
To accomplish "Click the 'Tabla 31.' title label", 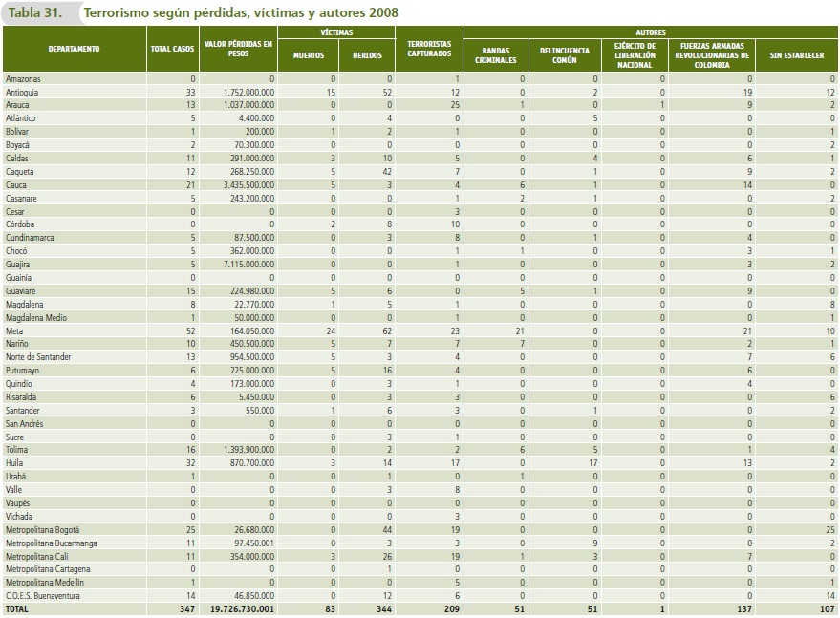I will click(36, 13).
